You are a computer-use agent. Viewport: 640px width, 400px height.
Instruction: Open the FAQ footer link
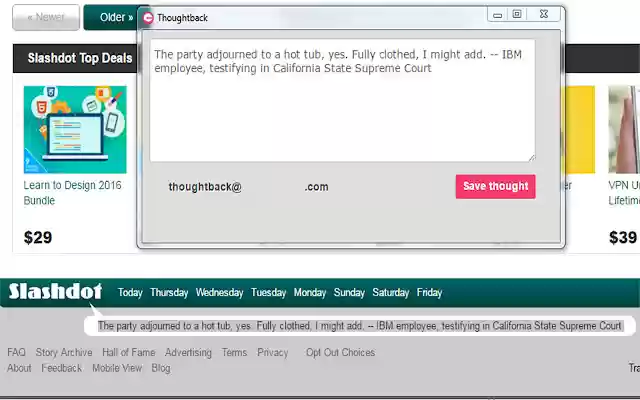click(x=16, y=352)
